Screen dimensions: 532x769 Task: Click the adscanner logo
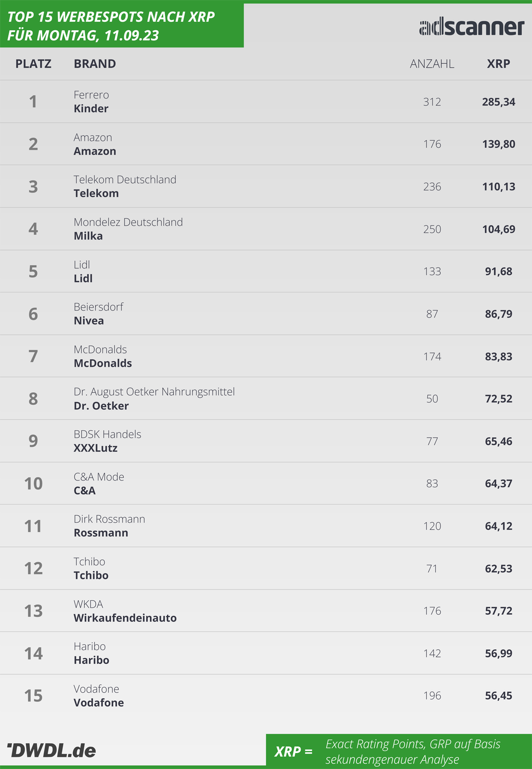(x=472, y=28)
